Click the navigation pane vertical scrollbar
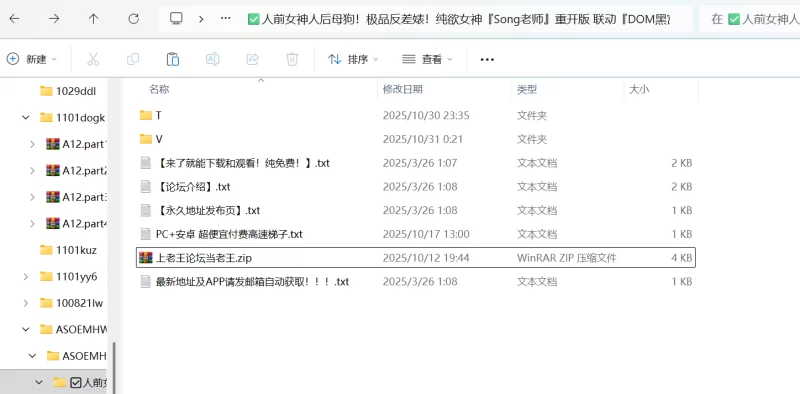Screen dimensions: 800x394 point(114,367)
